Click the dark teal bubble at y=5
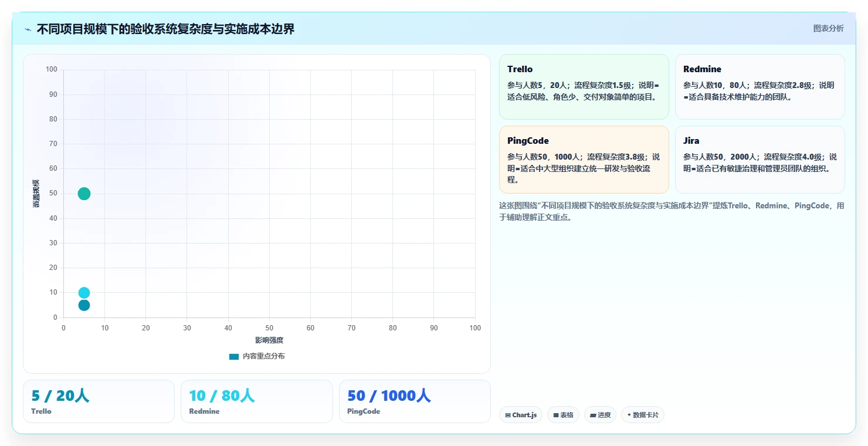Viewport: 868px width, 446px height. 84,305
